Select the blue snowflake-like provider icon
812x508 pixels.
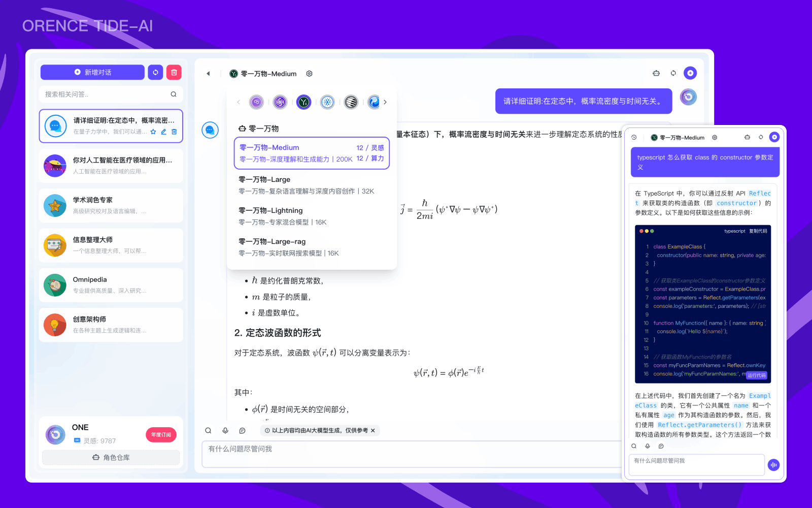point(327,102)
